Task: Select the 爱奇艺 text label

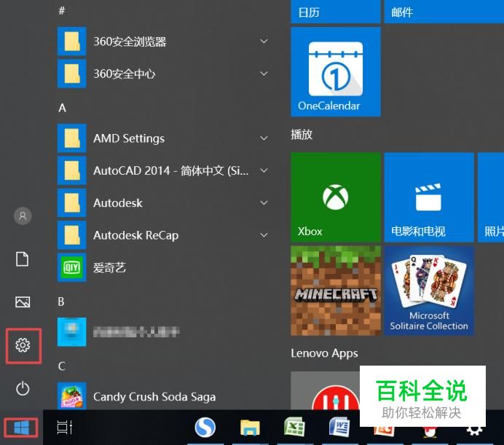Action: (109, 267)
